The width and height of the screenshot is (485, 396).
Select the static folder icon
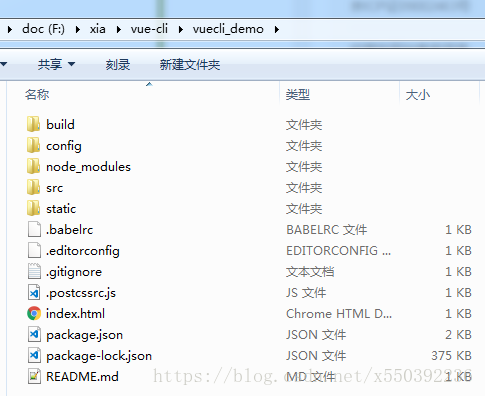(34, 208)
